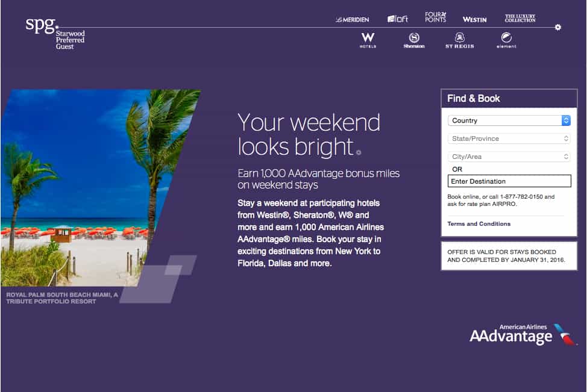Open the Terms and Conditions link
The image size is (587, 392).
[479, 223]
